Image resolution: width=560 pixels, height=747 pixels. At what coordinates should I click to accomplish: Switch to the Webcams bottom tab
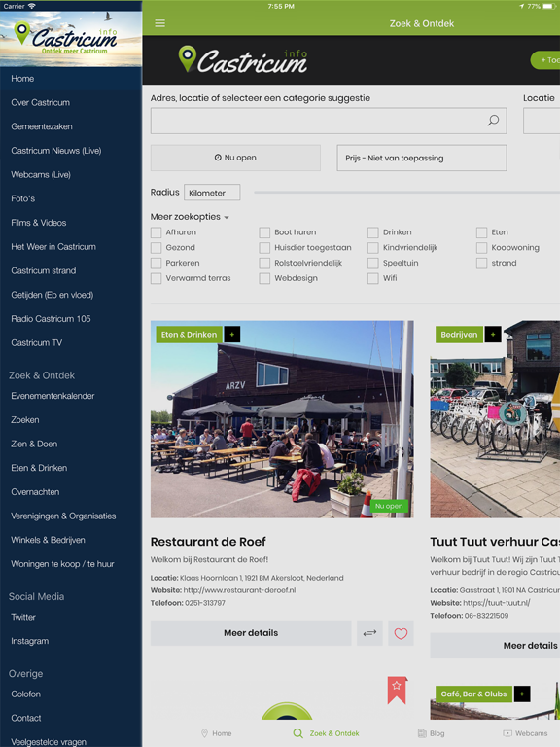pyautogui.click(x=526, y=733)
